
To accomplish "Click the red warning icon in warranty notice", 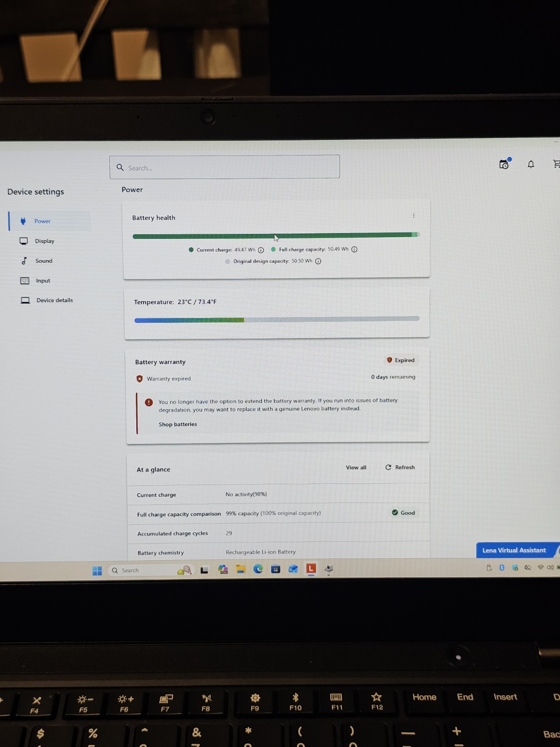I will tap(149, 402).
